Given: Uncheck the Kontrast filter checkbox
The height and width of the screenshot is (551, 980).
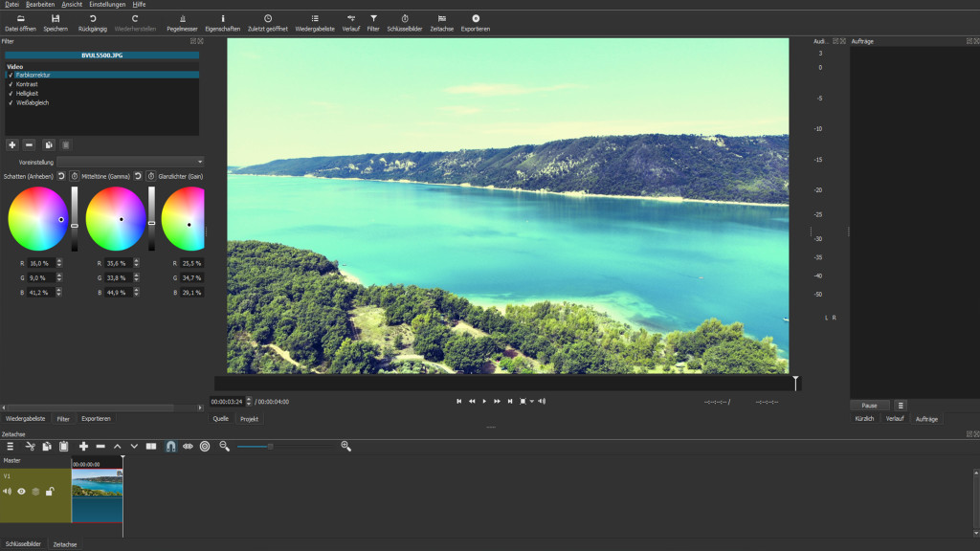Looking at the screenshot, I should (x=11, y=84).
